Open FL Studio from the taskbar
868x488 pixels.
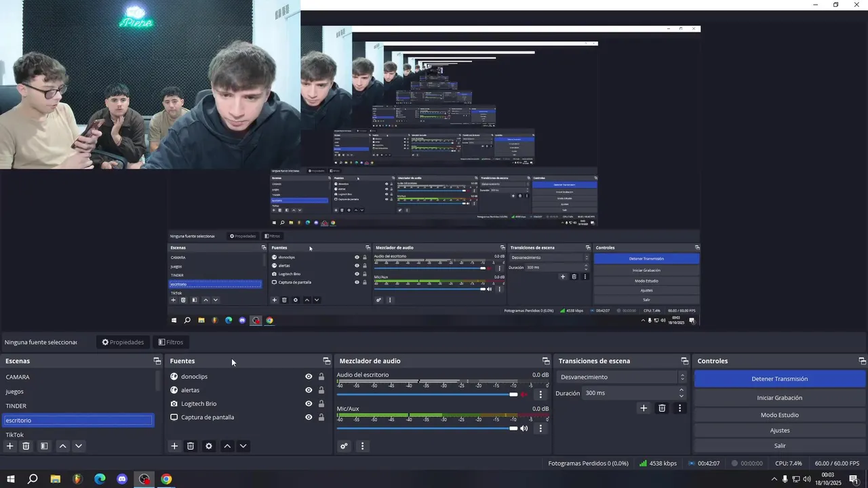coord(77,479)
